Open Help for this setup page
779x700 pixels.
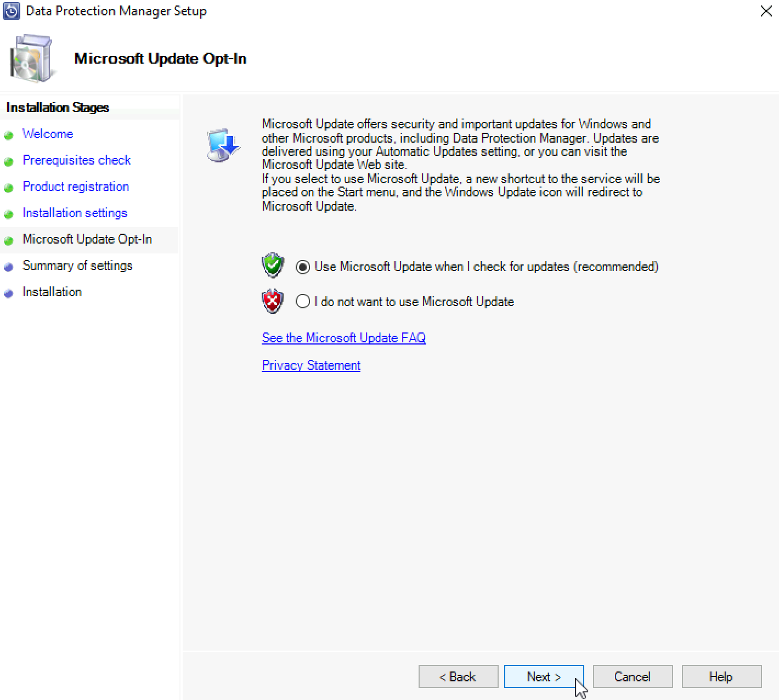tap(722, 676)
